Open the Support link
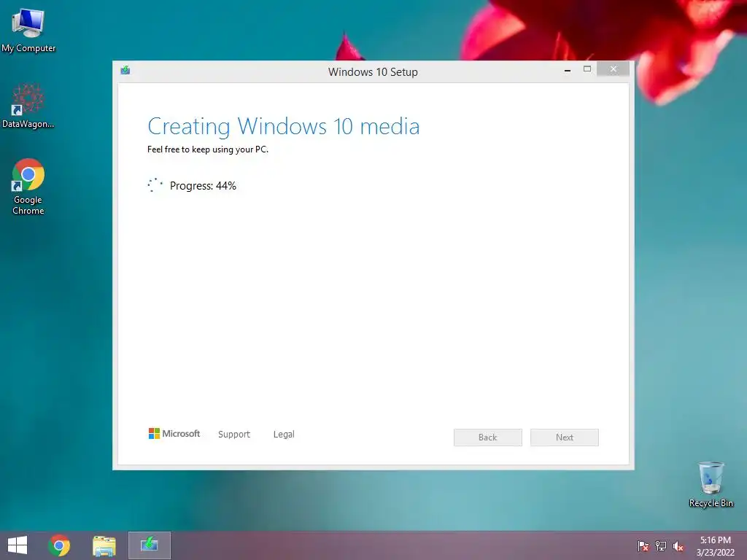Screen dimensions: 747x560 pyautogui.click(x=234, y=435)
